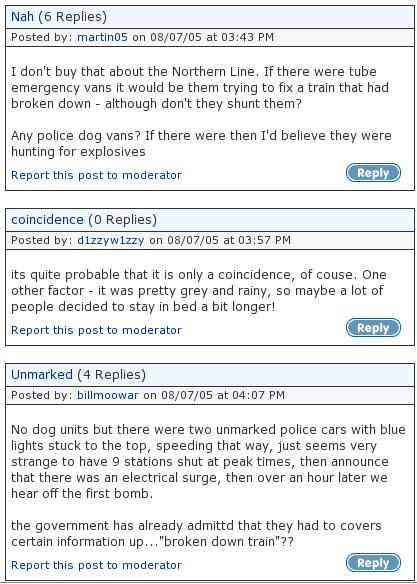Click the paragraph about government covering information
The width and height of the screenshot is (417, 584).
[196, 534]
